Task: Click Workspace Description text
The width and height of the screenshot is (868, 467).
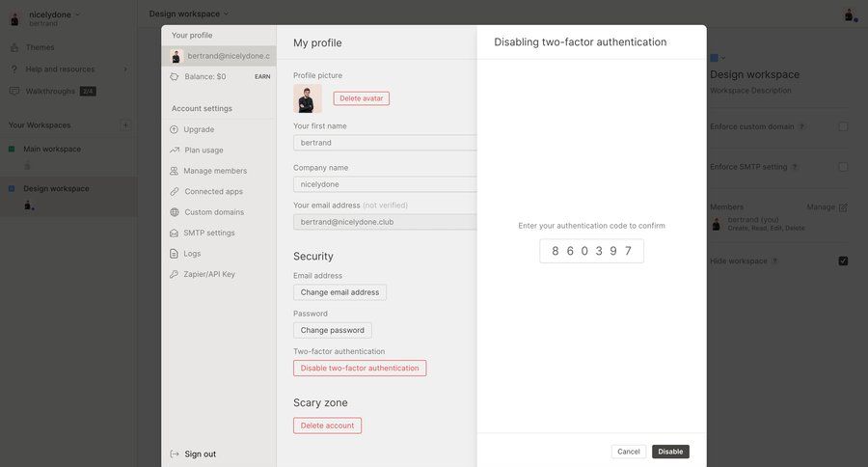Action: (750, 91)
